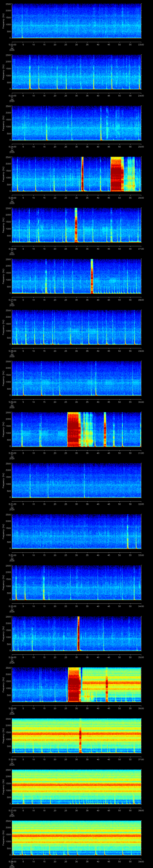The height and width of the screenshot is (868, 153).
Task: Click the 5:34:00 start time label
Action: [x=12, y=657]
